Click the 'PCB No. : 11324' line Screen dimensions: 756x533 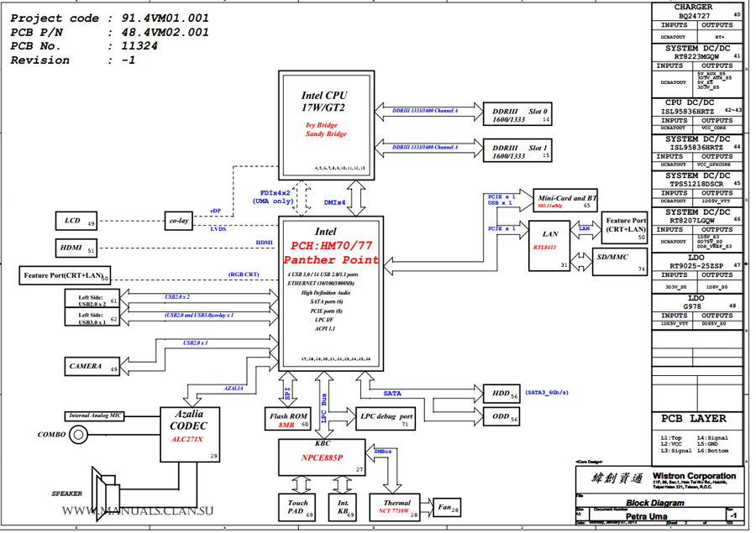pos(84,46)
